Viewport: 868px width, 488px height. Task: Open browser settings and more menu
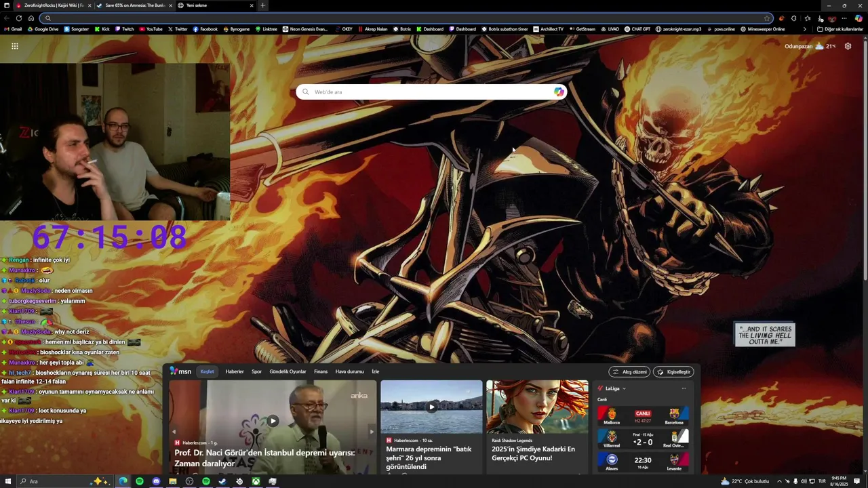click(x=844, y=18)
